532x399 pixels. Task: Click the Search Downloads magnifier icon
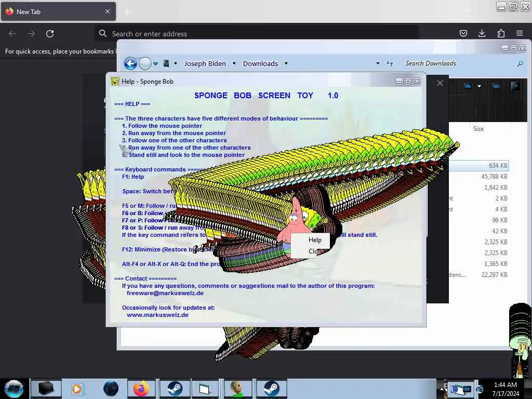coord(520,63)
